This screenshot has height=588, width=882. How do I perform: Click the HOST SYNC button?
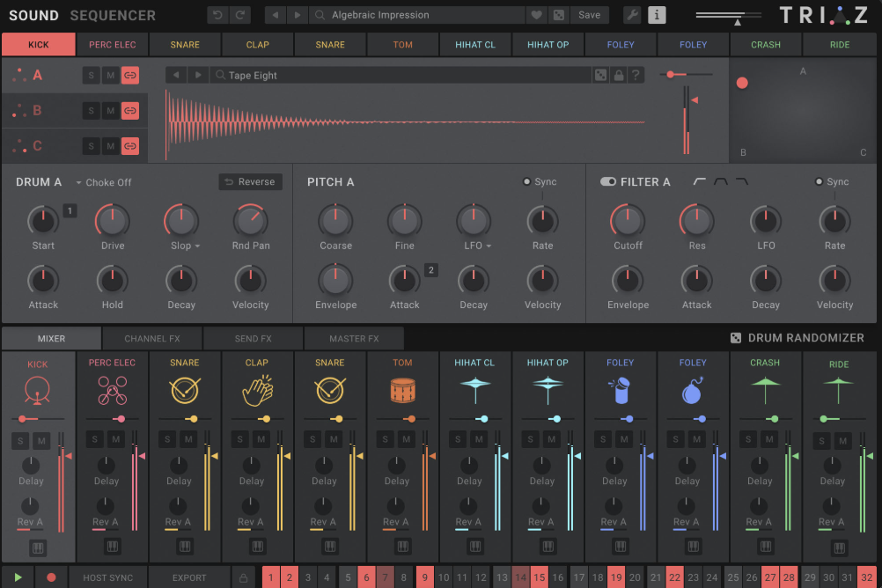(x=108, y=577)
